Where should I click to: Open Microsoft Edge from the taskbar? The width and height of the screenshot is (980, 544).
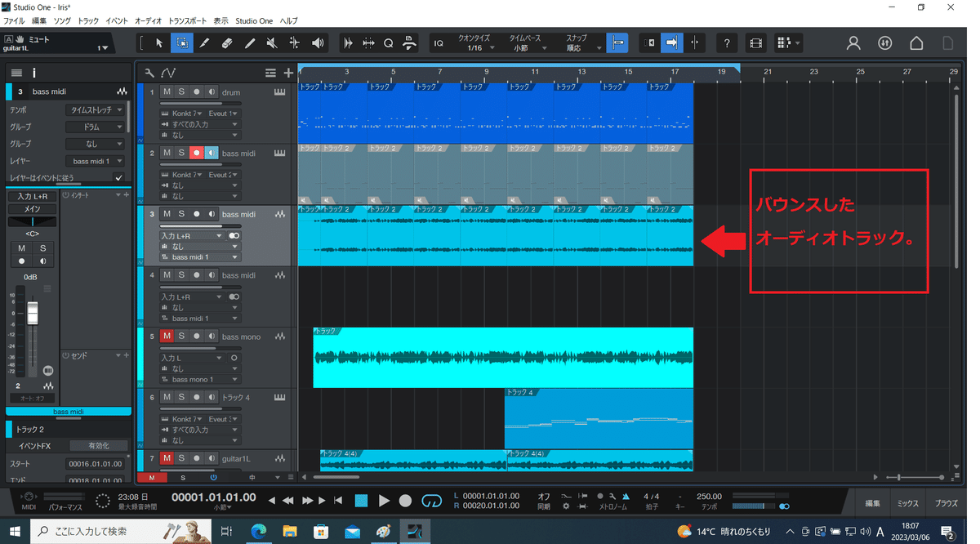tap(258, 531)
